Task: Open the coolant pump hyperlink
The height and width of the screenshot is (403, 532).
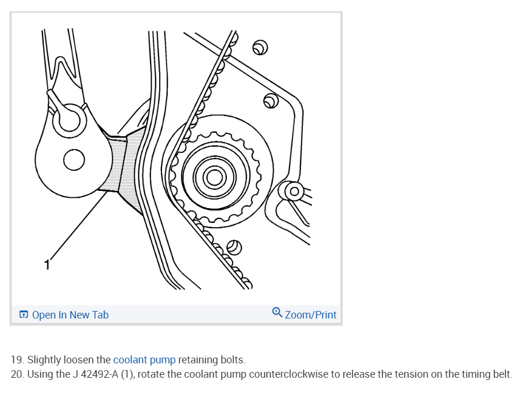Action: (x=145, y=359)
